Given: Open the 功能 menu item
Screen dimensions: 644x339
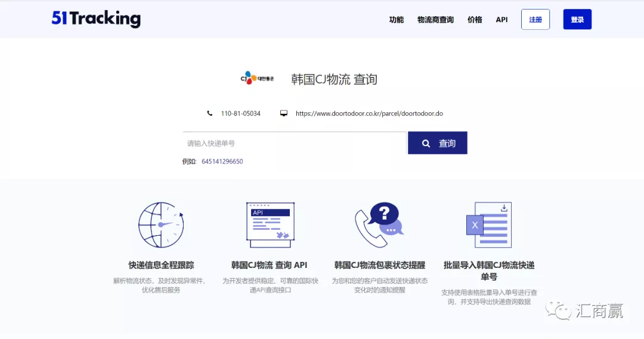Looking at the screenshot, I should 397,20.
